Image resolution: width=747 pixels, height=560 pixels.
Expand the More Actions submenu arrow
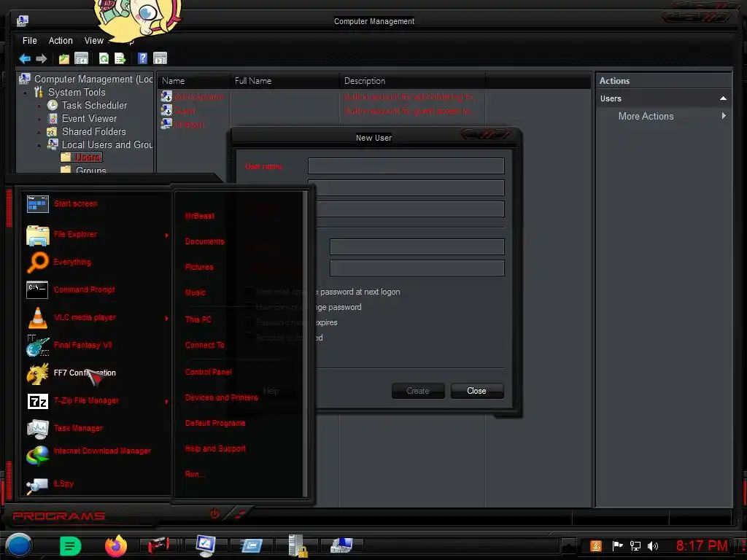[x=724, y=116]
